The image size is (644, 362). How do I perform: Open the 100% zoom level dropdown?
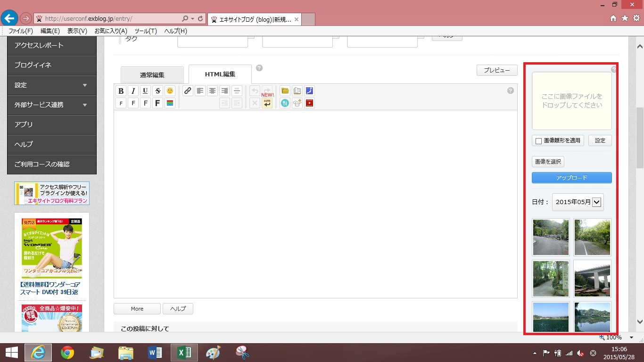(631, 337)
